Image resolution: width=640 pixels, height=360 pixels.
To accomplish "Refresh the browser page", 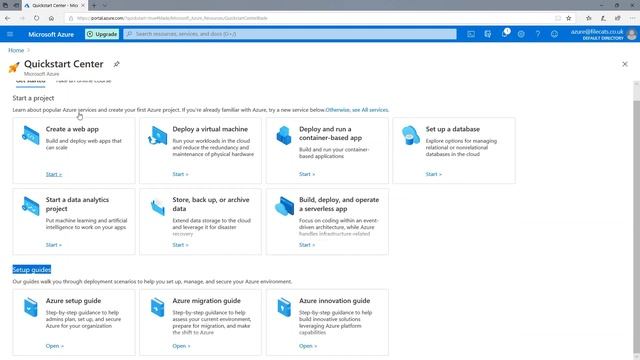I will tap(37, 18).
